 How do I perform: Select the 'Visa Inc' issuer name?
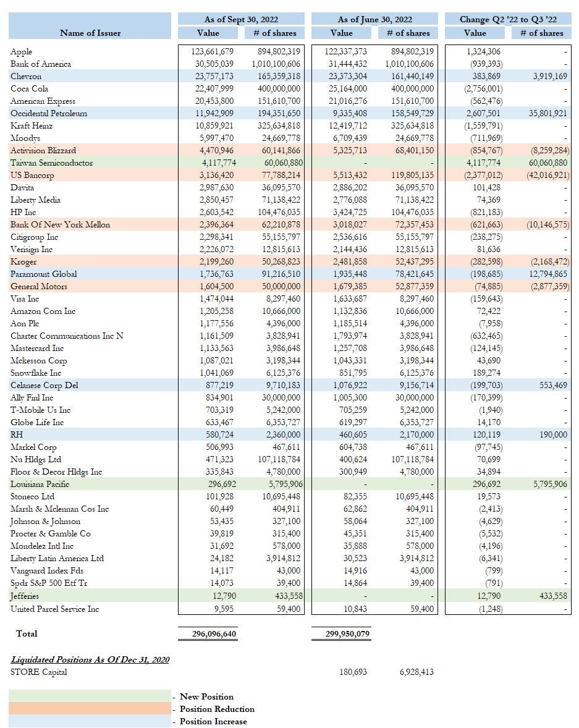tap(25, 299)
